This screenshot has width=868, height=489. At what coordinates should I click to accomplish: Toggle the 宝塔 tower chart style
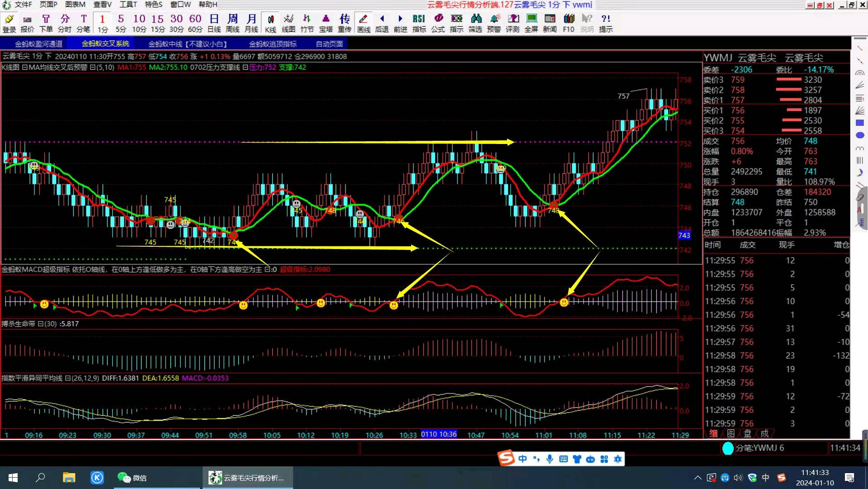326,23
